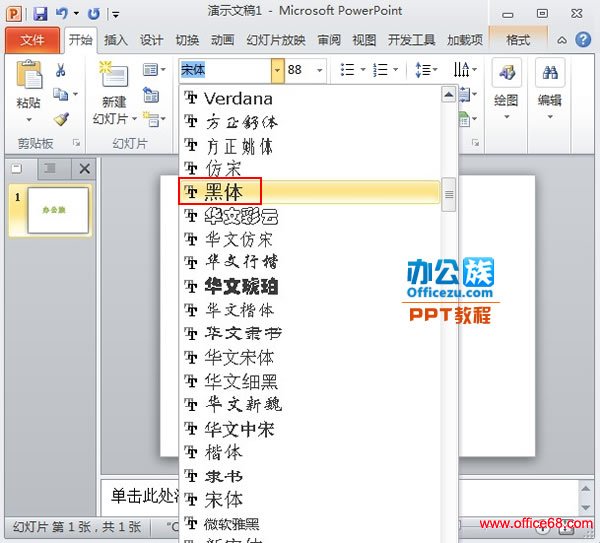The image size is (600, 543).
Task: Select the Verdana font
Action: [310, 98]
